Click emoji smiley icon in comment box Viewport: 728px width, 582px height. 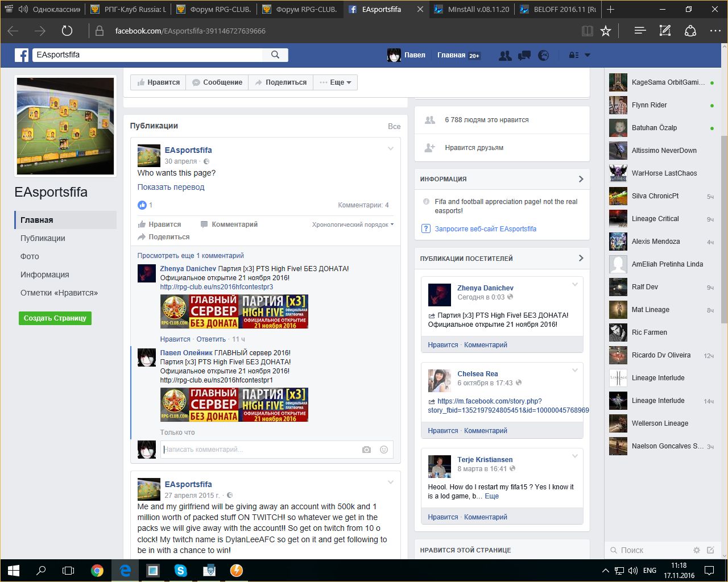coord(384,450)
